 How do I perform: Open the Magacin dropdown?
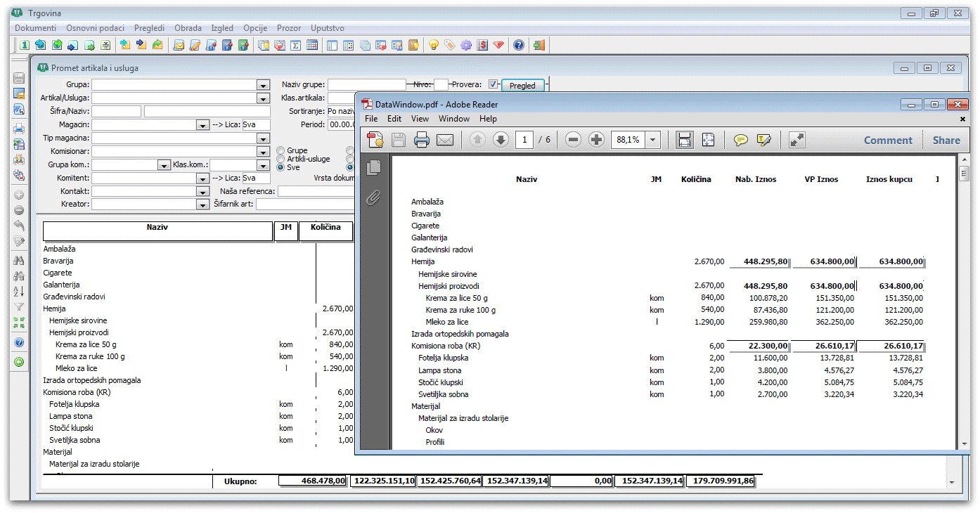pyautogui.click(x=202, y=125)
